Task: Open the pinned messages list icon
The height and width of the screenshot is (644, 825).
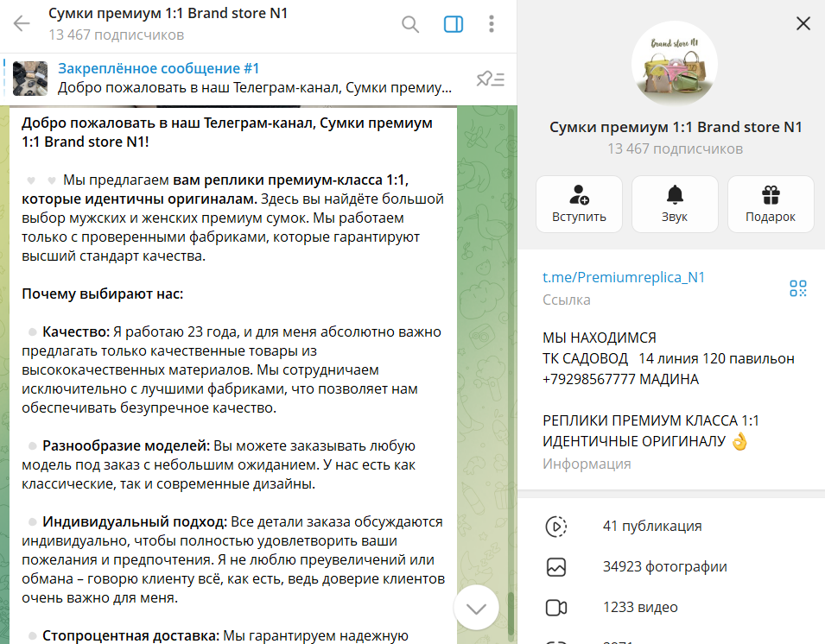Action: pyautogui.click(x=491, y=79)
